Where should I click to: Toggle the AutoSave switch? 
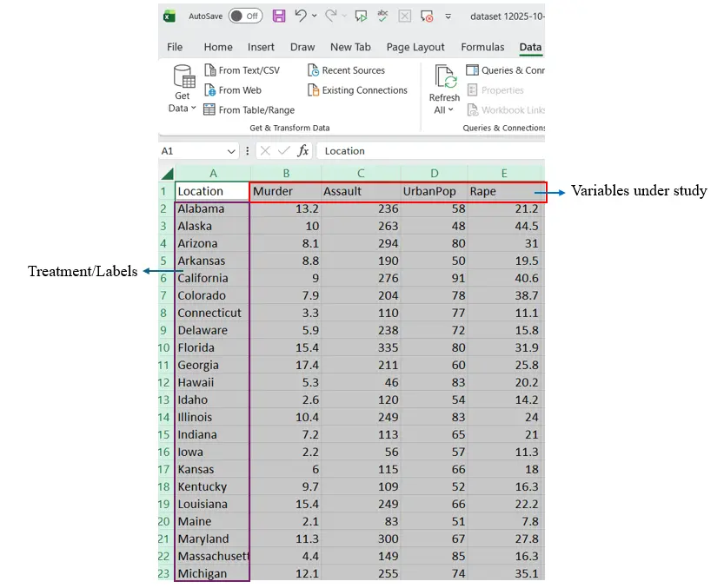tap(245, 16)
